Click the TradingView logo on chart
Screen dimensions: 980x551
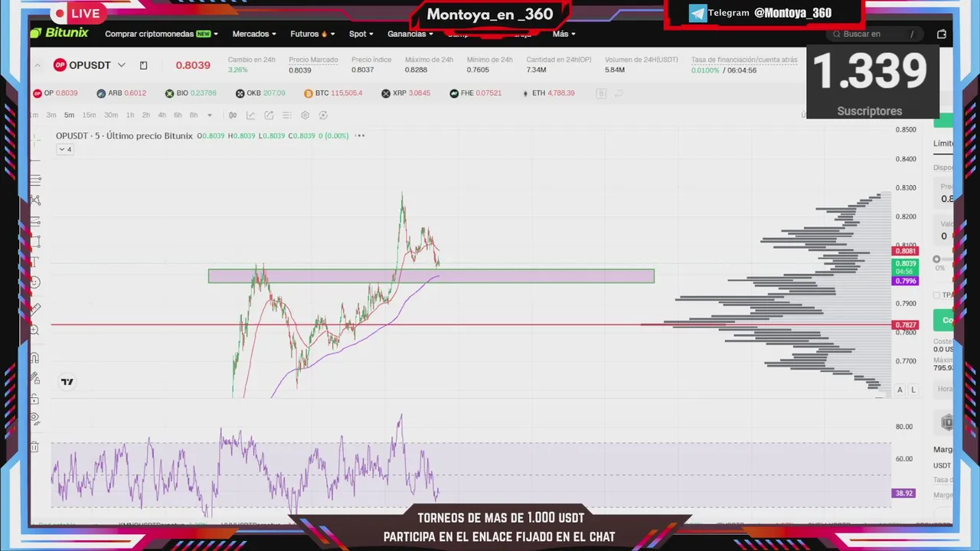click(67, 382)
